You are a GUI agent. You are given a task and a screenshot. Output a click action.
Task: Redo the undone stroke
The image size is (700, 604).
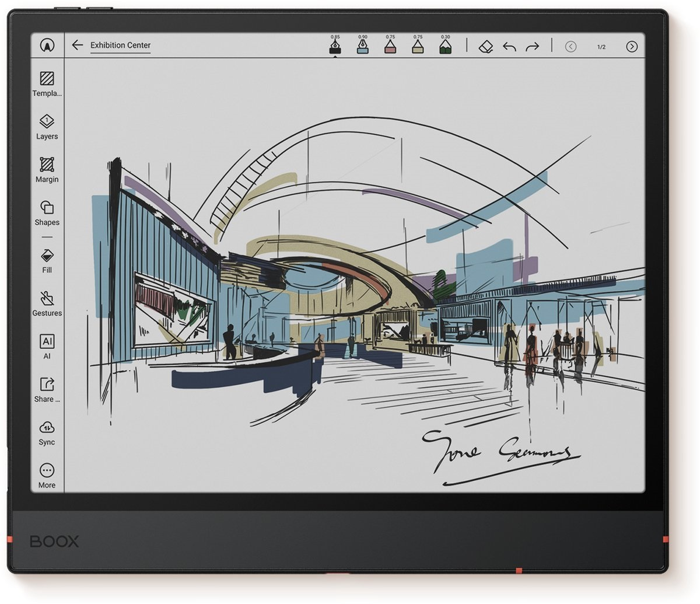[x=533, y=47]
